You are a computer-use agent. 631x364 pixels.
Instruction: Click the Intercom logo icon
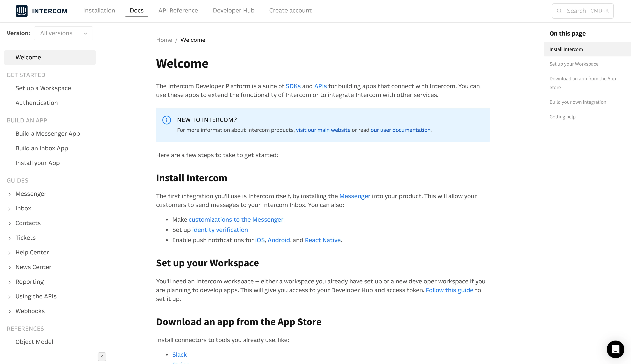pyautogui.click(x=21, y=11)
